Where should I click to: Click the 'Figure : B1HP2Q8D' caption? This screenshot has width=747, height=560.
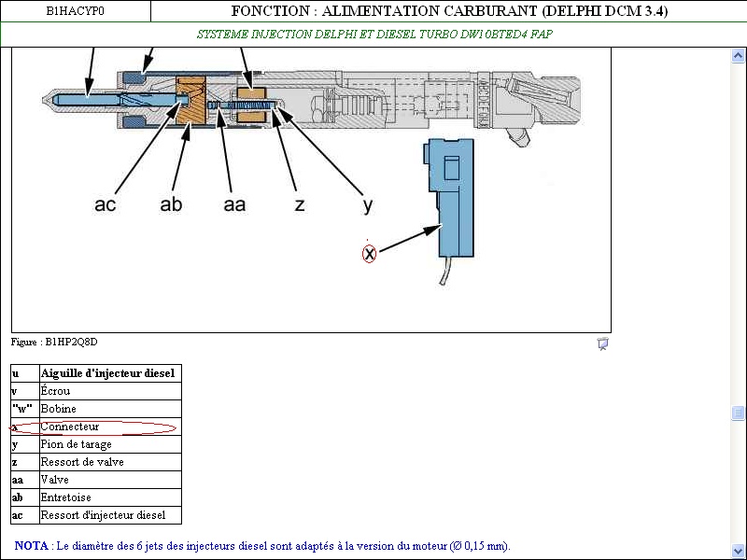[x=54, y=342]
